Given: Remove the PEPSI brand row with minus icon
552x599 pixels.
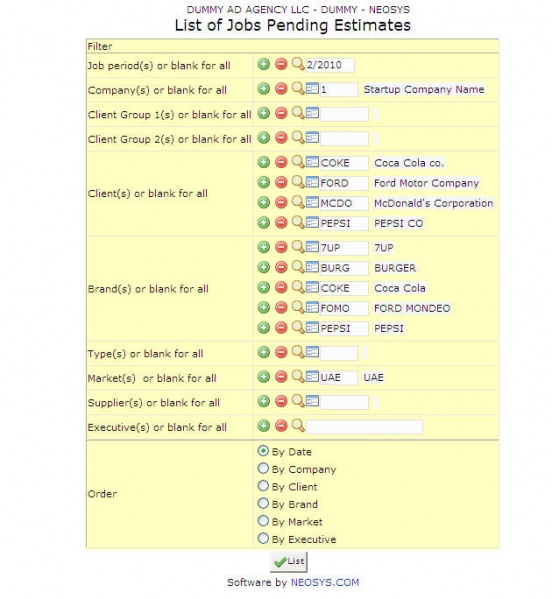Looking at the screenshot, I should click(281, 328).
